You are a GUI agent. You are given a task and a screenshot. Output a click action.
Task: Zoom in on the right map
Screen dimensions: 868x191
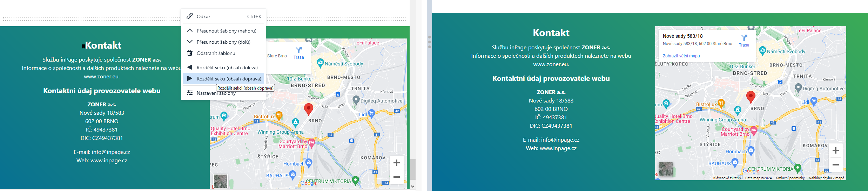point(836,150)
